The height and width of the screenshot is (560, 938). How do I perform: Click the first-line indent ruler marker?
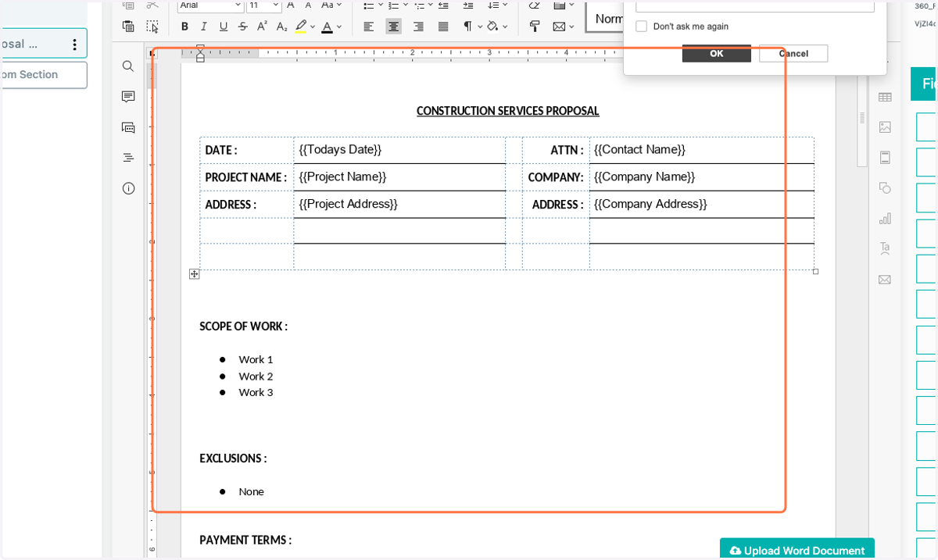click(x=200, y=48)
